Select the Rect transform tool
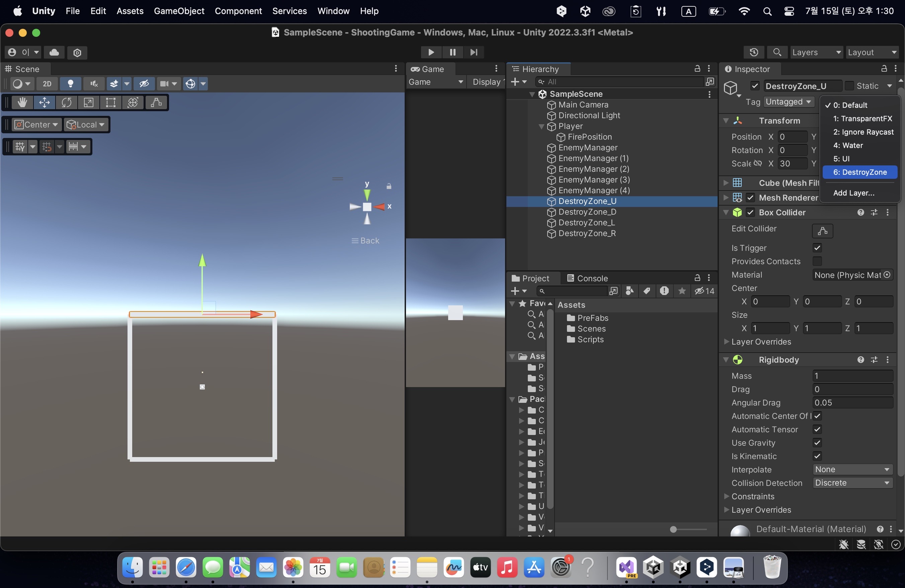 [x=111, y=103]
